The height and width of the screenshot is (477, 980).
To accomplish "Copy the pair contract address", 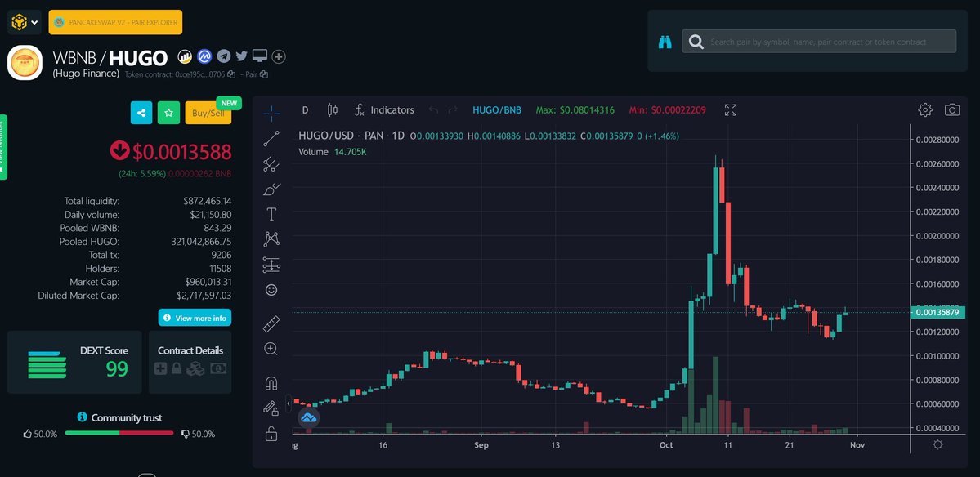I will click(x=264, y=74).
